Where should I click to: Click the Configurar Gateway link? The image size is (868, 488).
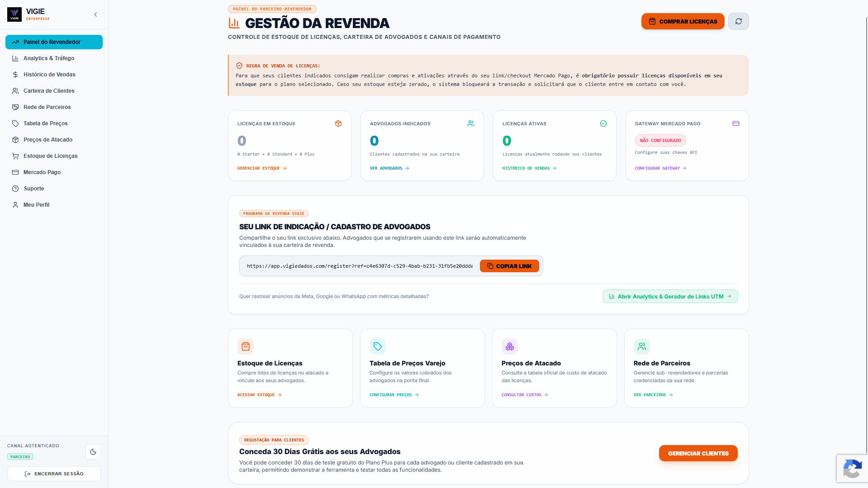pos(660,168)
